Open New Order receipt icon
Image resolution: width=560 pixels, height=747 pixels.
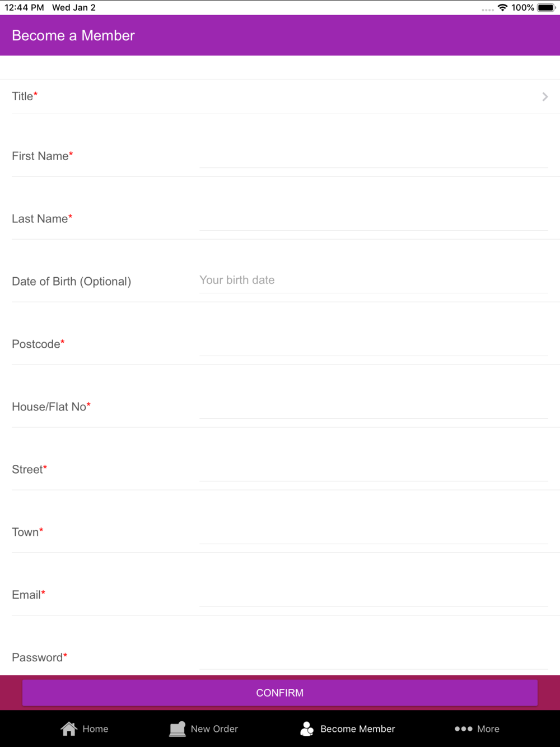click(178, 729)
